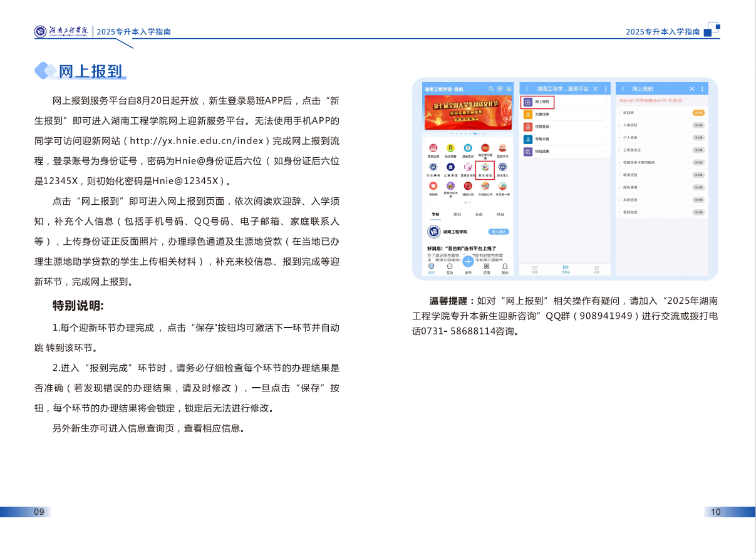Image resolution: width=756 pixels, height=553 pixels.
Task: Select the 核验结果 list entry
Action: coord(565,152)
